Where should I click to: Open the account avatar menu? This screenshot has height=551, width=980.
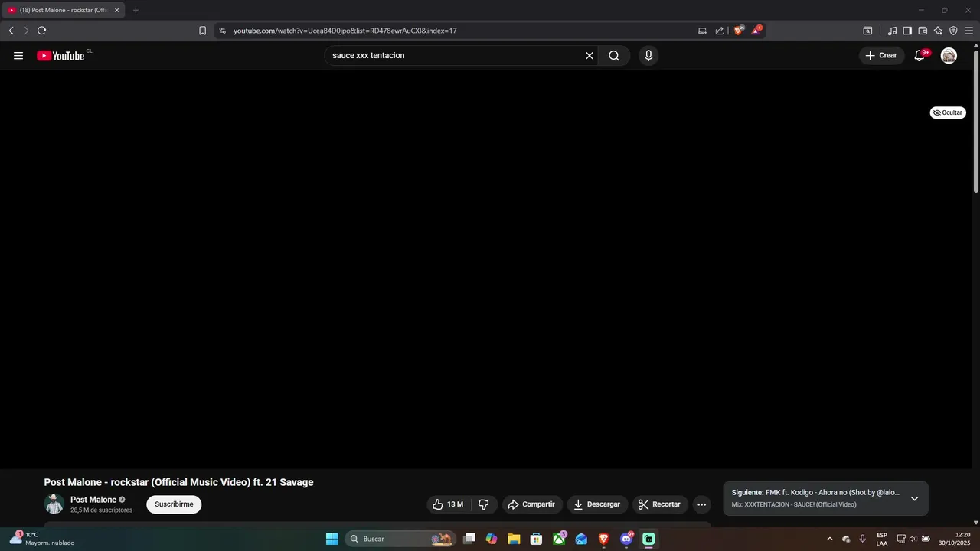pos(949,56)
